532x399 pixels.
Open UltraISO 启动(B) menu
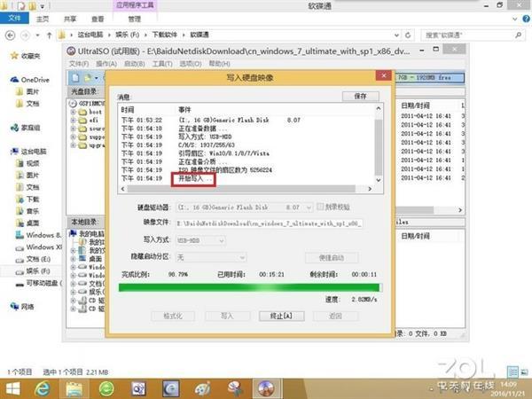pos(135,64)
